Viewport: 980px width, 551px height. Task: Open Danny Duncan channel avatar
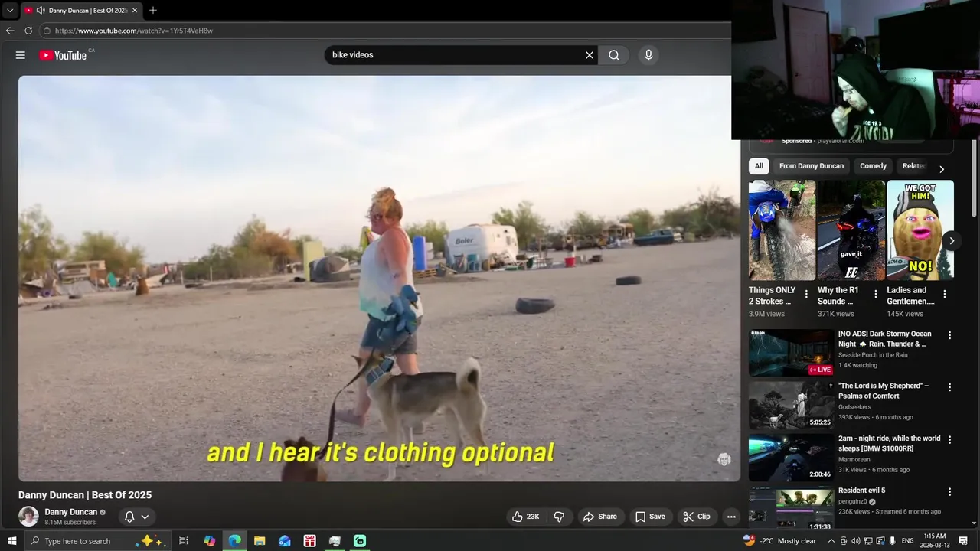point(28,517)
